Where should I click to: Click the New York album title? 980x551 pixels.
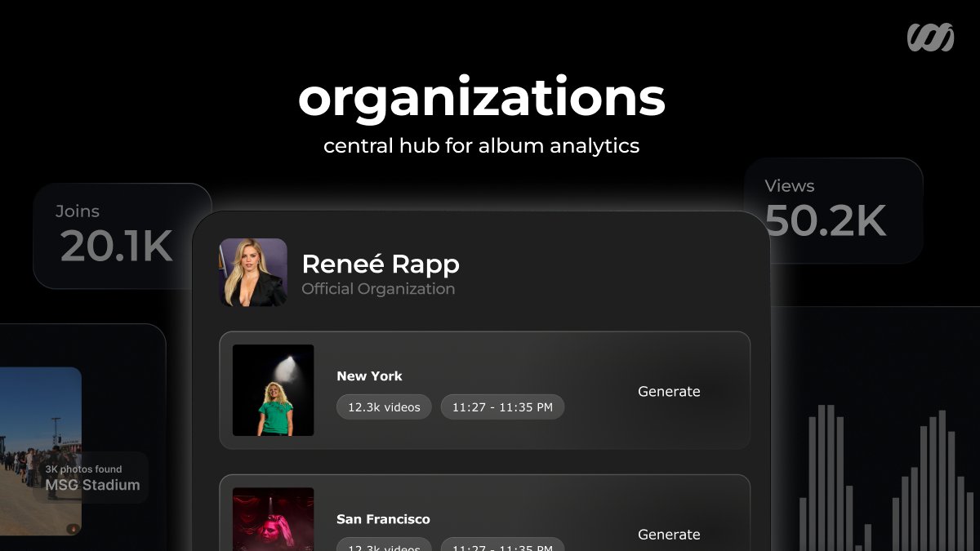point(369,376)
